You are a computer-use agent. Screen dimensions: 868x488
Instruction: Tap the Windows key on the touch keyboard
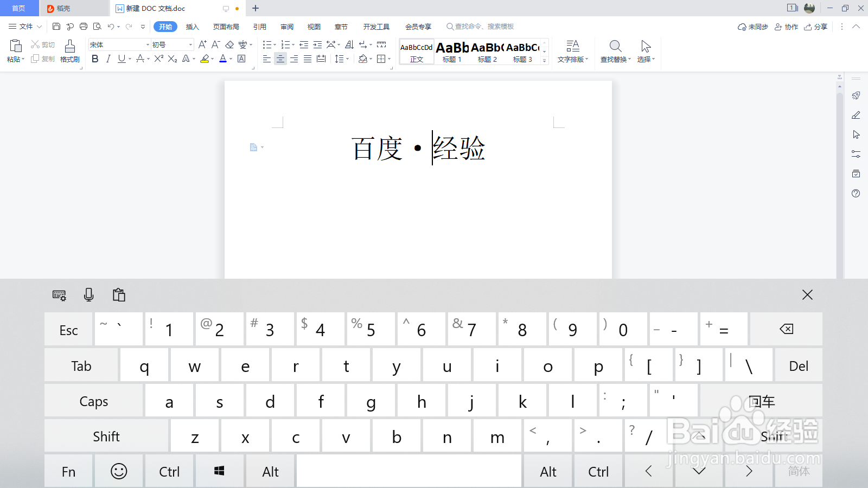pos(219,471)
